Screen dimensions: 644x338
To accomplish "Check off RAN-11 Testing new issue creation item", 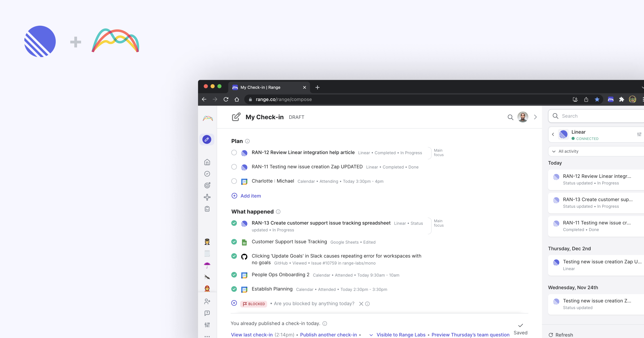I will (234, 167).
